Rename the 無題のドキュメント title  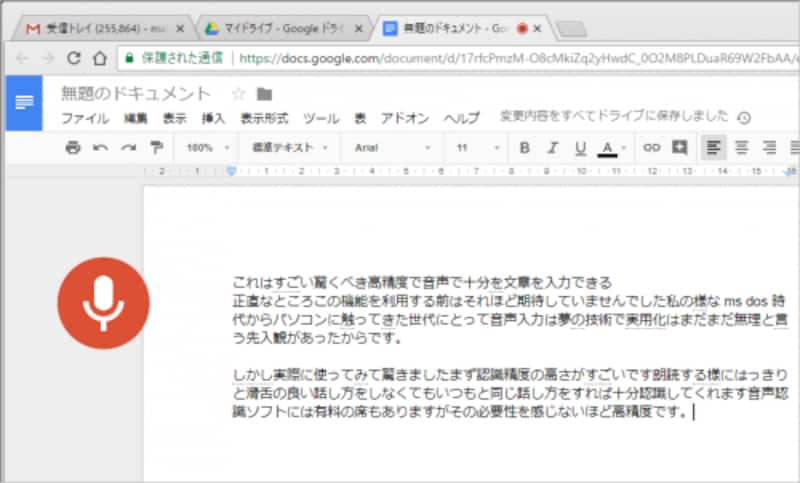[135, 94]
